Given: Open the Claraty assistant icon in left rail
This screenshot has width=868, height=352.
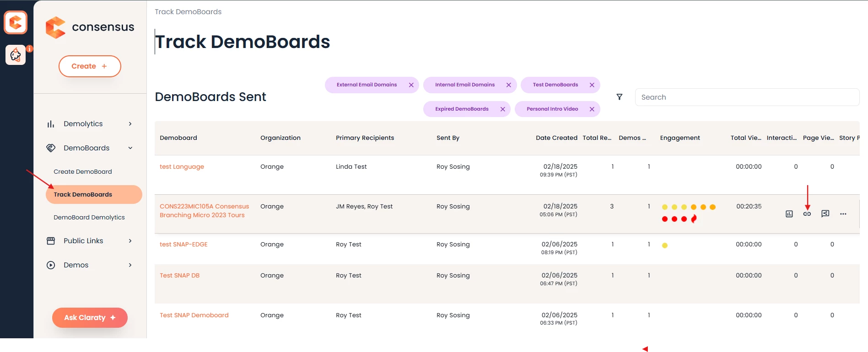Looking at the screenshot, I should pyautogui.click(x=16, y=55).
